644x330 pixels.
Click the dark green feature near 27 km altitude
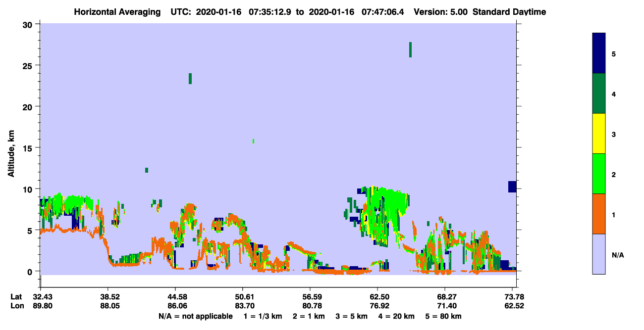point(410,49)
